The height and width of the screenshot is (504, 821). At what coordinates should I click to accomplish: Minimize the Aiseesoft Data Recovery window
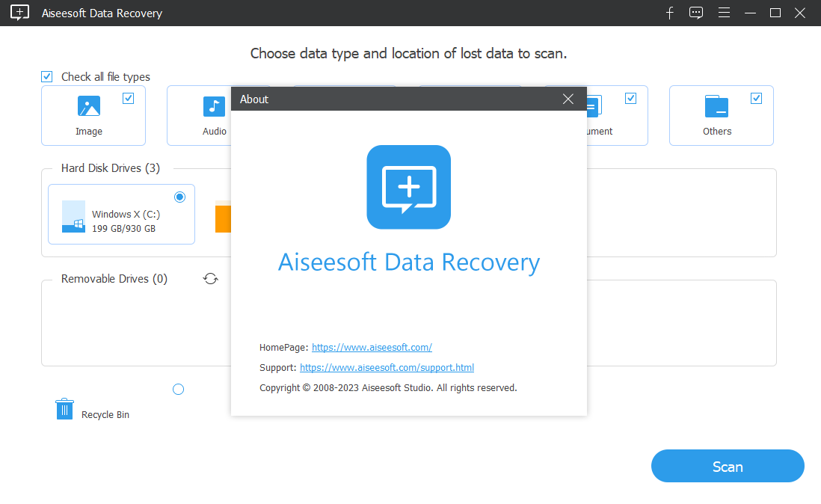coord(750,13)
